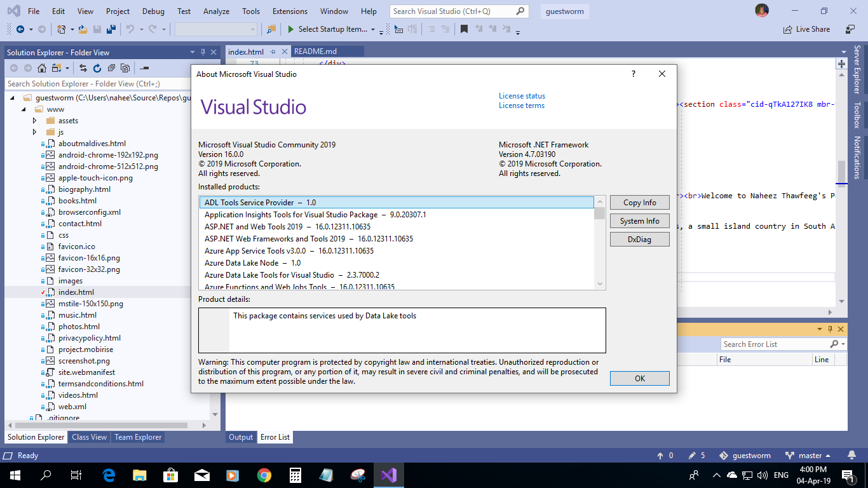The height and width of the screenshot is (488, 868).
Task: Click the Navigate Backward arrow in the toolbar
Action: [20, 29]
